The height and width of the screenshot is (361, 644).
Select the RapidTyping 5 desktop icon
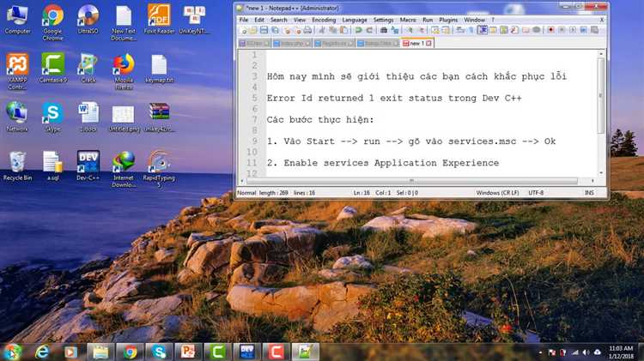tap(159, 170)
